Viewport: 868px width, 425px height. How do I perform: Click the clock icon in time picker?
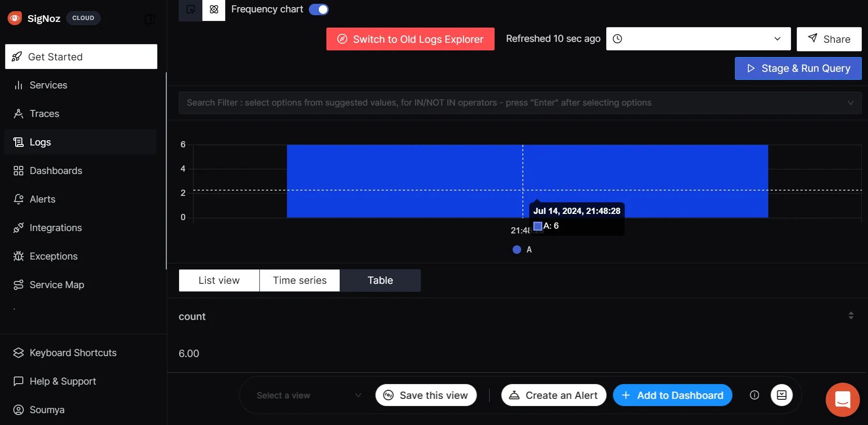click(x=617, y=39)
